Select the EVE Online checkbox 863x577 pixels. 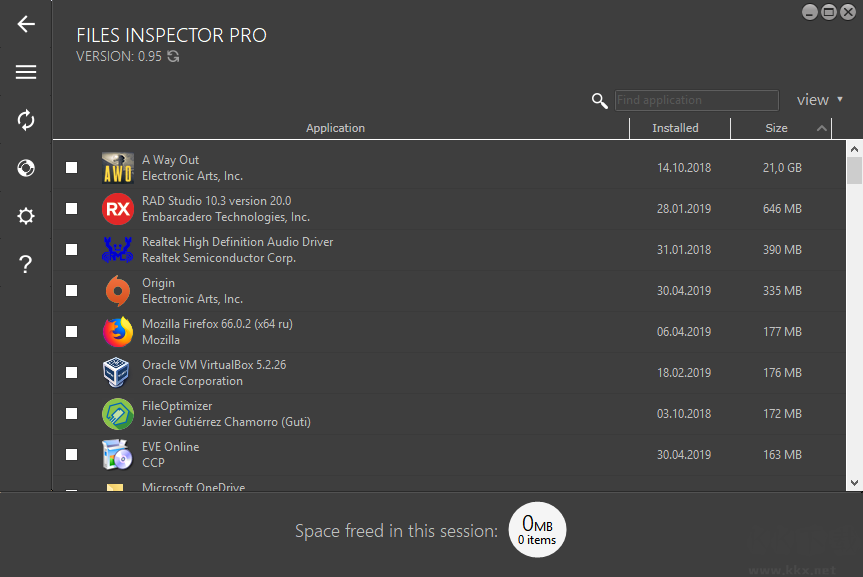(x=71, y=453)
